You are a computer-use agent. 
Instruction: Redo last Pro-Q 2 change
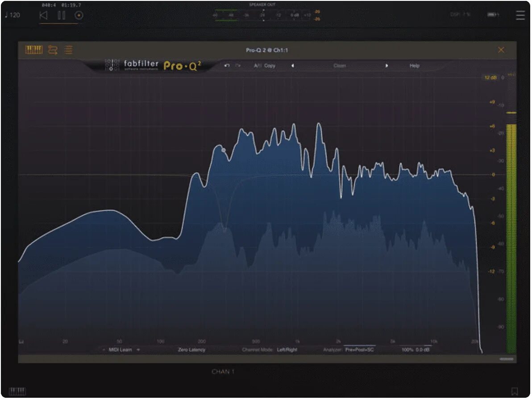(238, 66)
